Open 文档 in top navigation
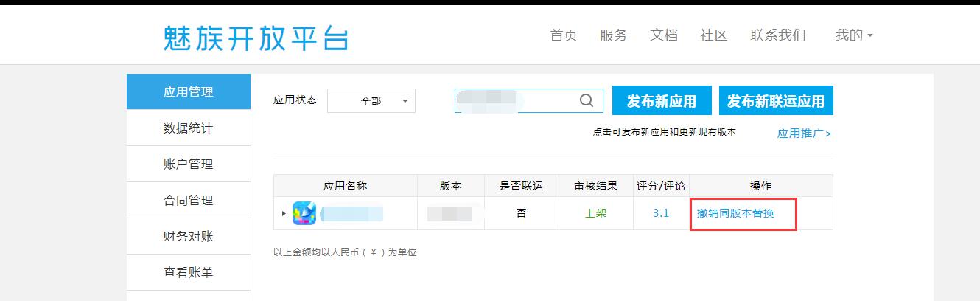The height and width of the screenshot is (301, 980). point(664,35)
